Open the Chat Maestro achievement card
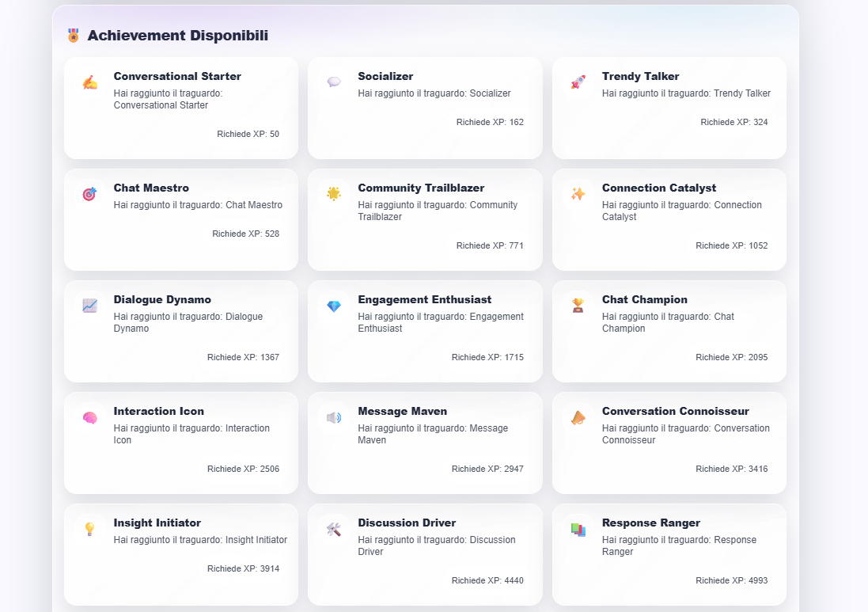 point(180,219)
